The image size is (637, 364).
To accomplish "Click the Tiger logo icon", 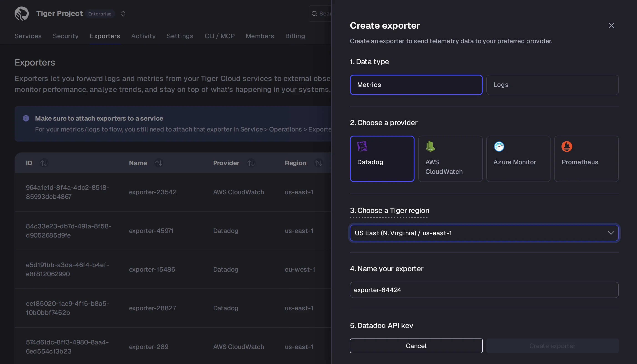I will pos(22,13).
